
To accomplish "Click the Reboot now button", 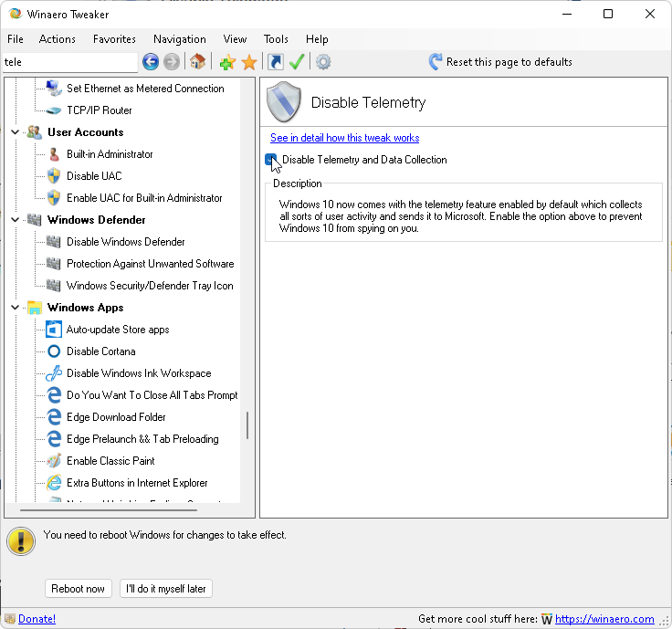I will pyautogui.click(x=78, y=589).
